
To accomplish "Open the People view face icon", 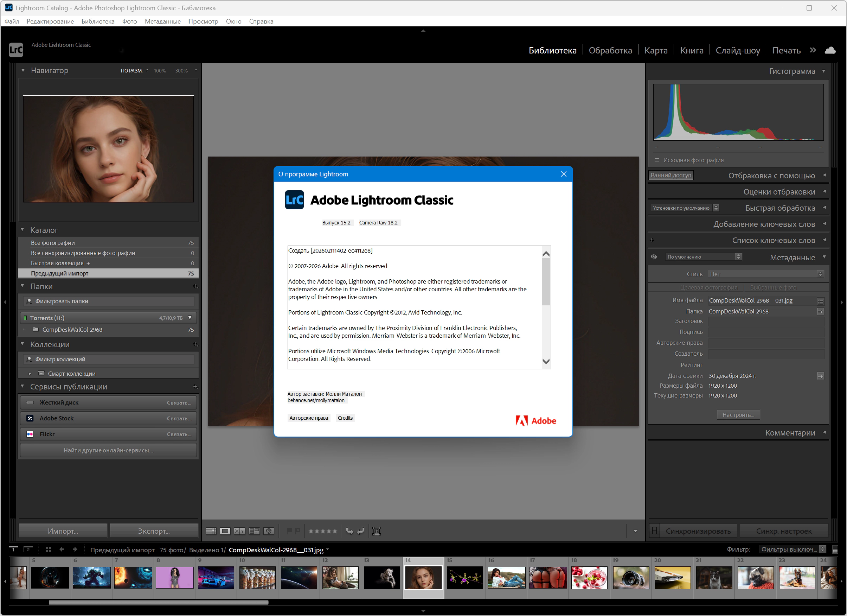I will coord(269,531).
